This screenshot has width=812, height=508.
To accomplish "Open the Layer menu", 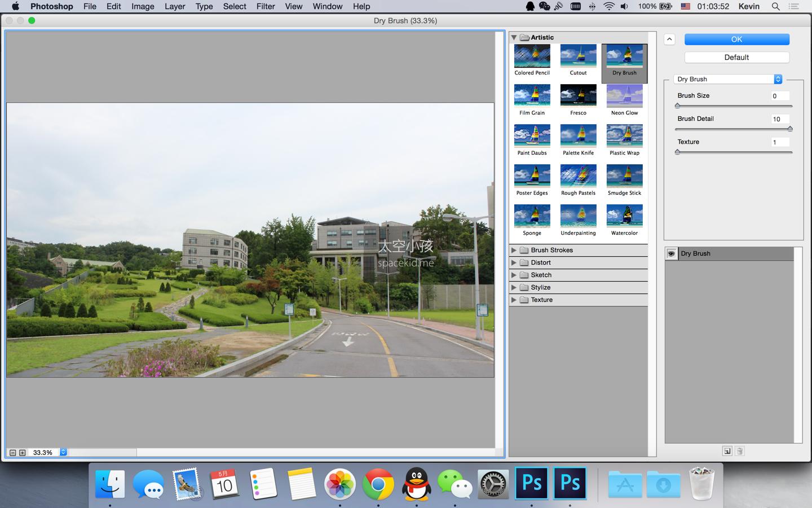I will [x=175, y=7].
